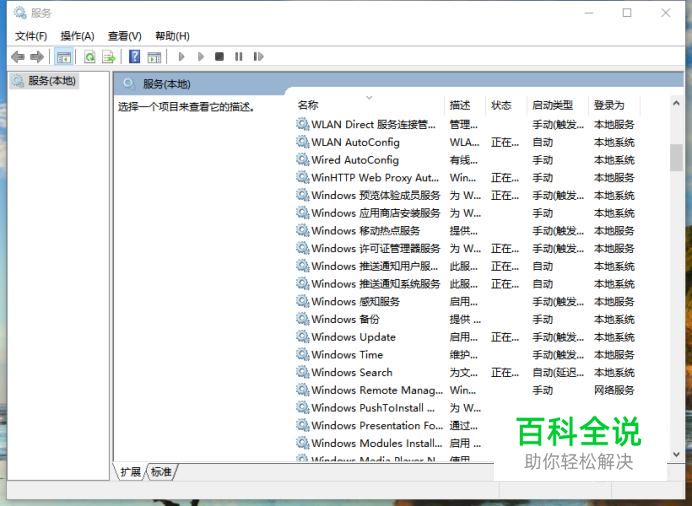Click the scrollbar down arrow in services list

point(676,454)
